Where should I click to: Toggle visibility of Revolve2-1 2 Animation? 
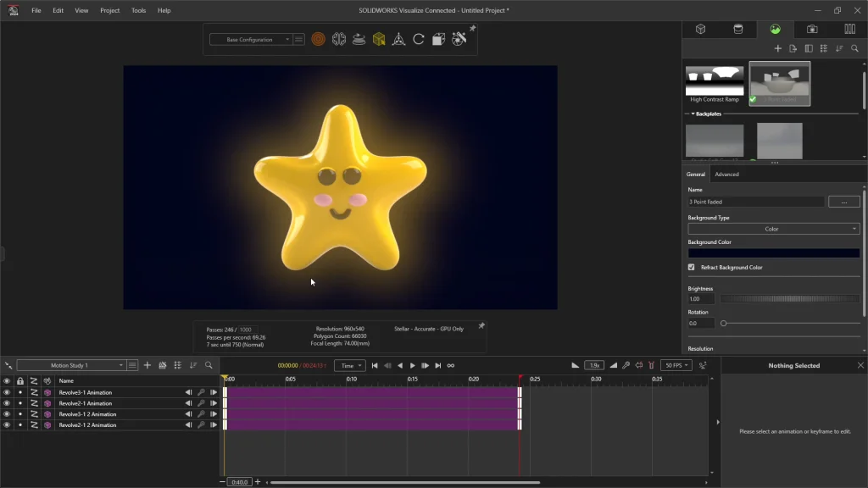[x=7, y=425]
